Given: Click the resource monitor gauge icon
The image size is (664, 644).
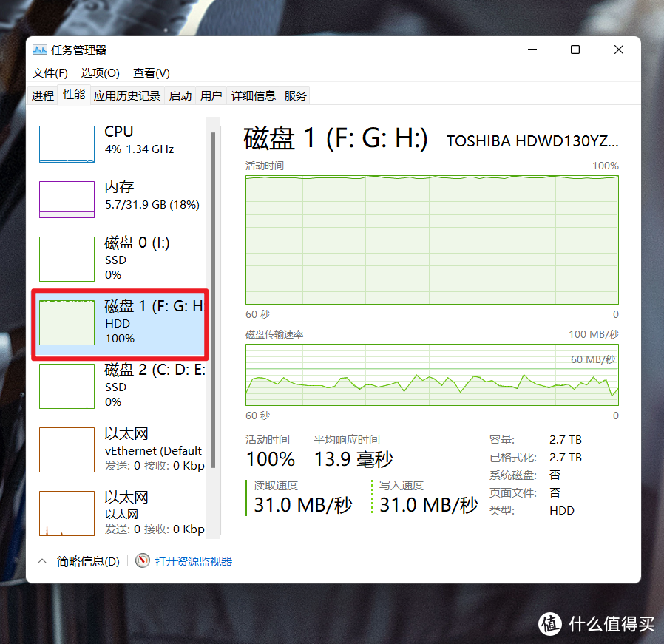Looking at the screenshot, I should (x=142, y=560).
